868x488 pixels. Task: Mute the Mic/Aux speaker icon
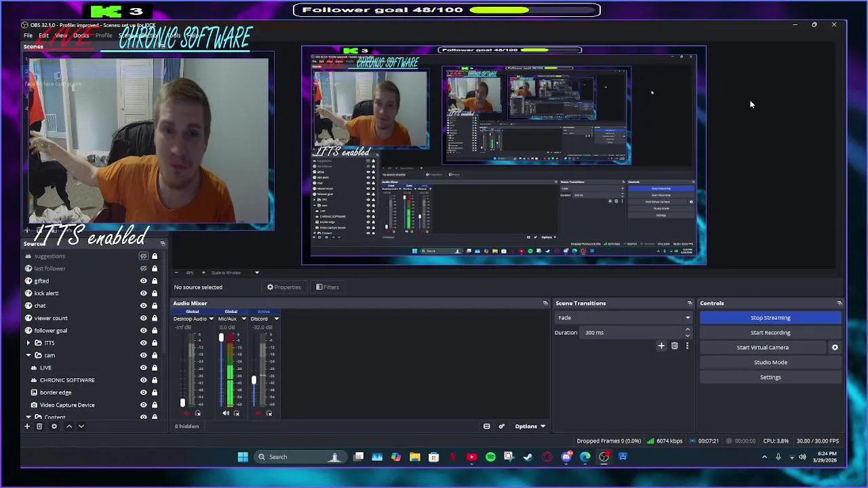[x=226, y=413]
